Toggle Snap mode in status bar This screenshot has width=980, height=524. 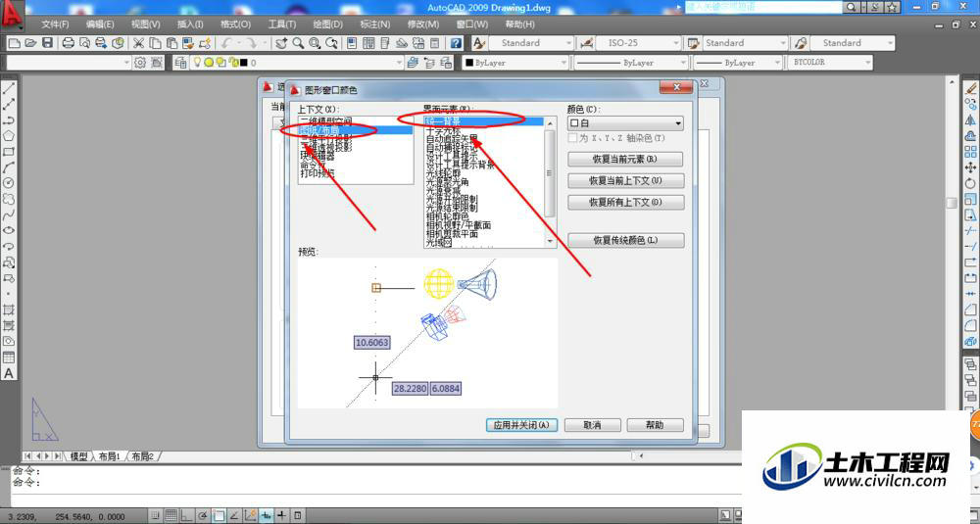156,515
